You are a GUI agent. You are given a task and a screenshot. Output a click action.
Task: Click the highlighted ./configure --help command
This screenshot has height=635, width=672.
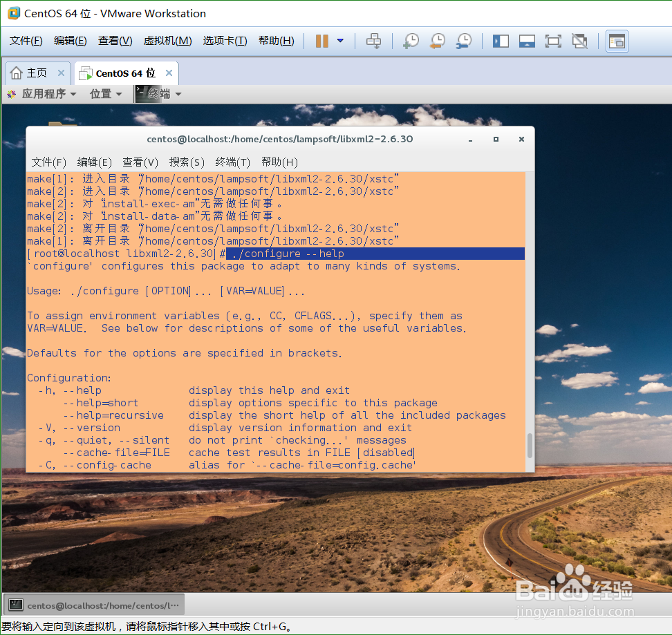pyautogui.click(x=287, y=254)
